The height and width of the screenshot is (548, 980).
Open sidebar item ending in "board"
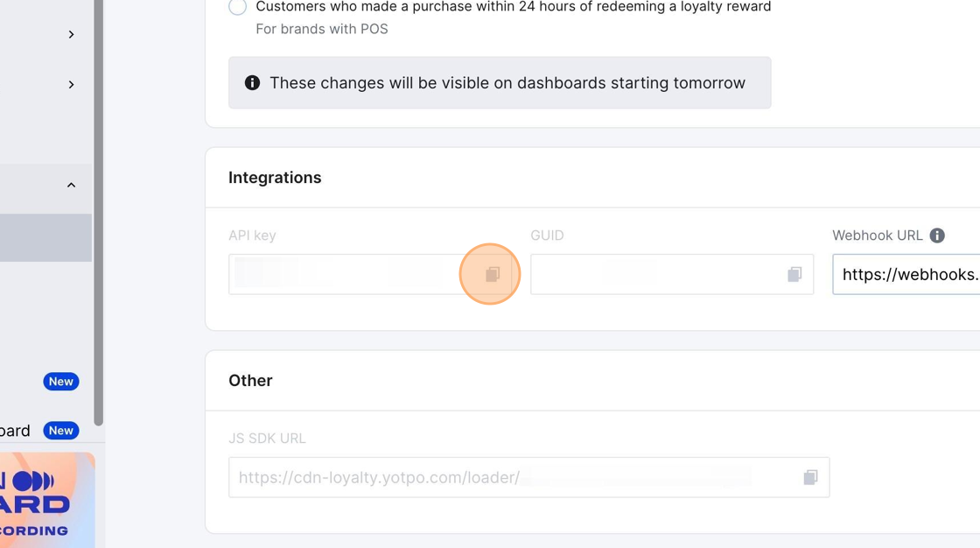tap(16, 431)
